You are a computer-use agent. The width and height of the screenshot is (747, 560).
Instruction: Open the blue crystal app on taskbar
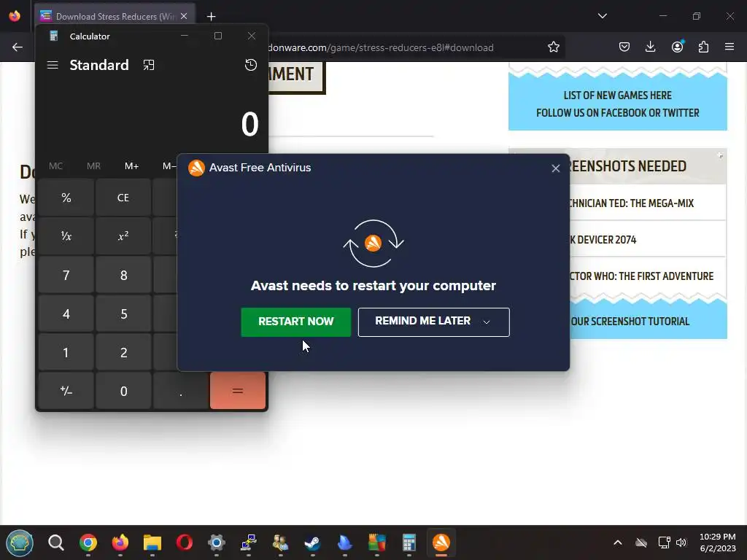(345, 542)
